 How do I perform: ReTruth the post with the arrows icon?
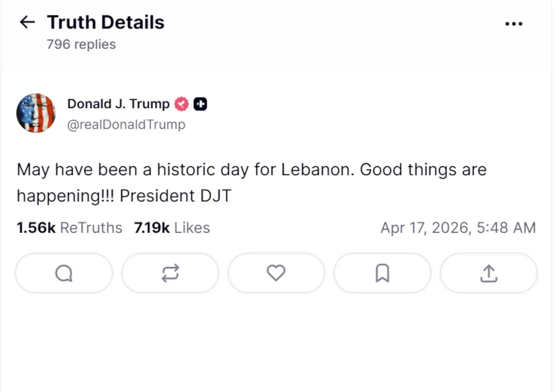[x=170, y=273]
